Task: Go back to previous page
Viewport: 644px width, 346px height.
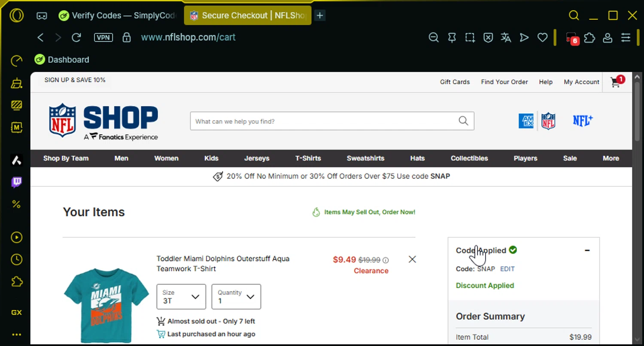Action: pos(41,37)
